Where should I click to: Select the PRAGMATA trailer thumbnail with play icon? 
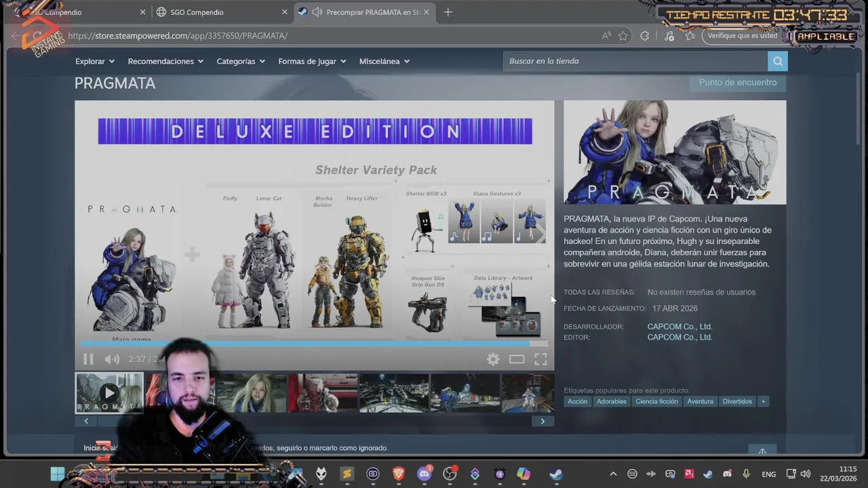(109, 393)
